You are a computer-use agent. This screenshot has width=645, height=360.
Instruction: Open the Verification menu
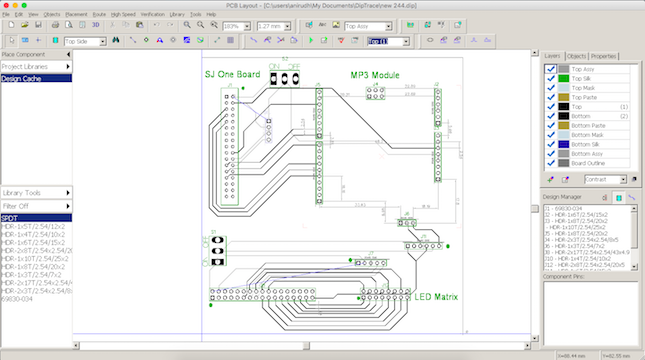(153, 14)
